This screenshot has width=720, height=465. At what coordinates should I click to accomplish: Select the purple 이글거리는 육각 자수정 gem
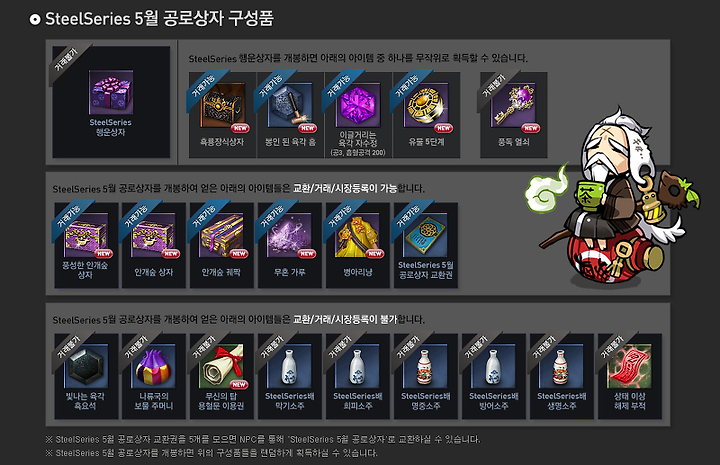click(358, 106)
